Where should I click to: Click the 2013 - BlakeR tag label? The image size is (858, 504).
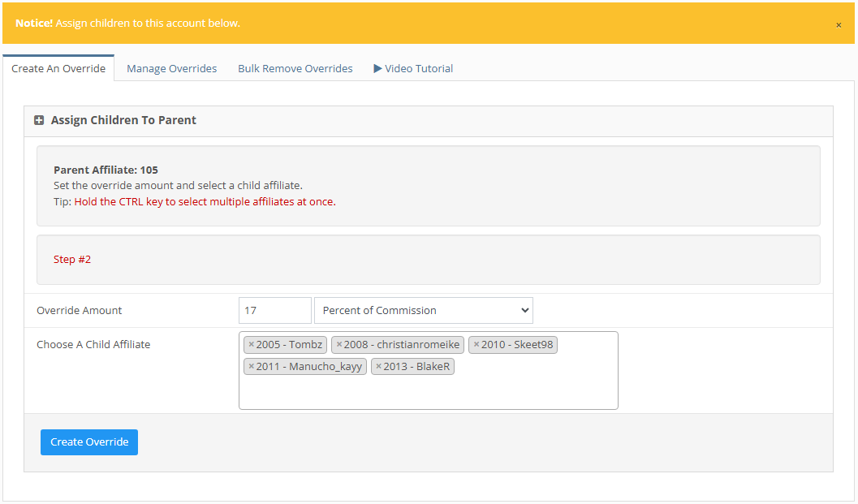416,367
